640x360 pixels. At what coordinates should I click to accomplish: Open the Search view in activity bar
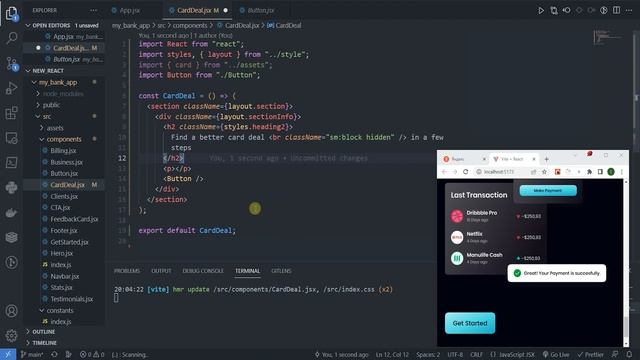pyautogui.click(x=11, y=38)
